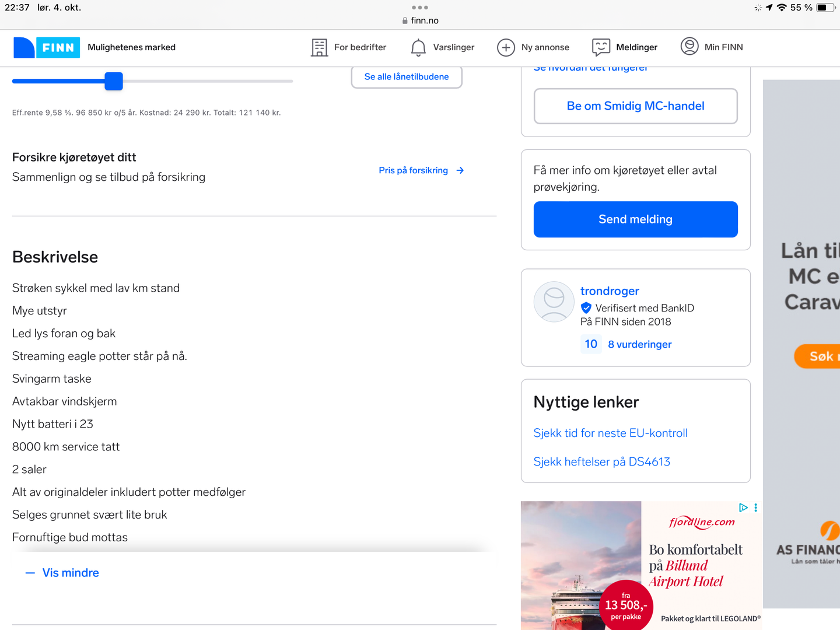Click the Nyttige lenker heading
The height and width of the screenshot is (630, 840).
pos(586,402)
